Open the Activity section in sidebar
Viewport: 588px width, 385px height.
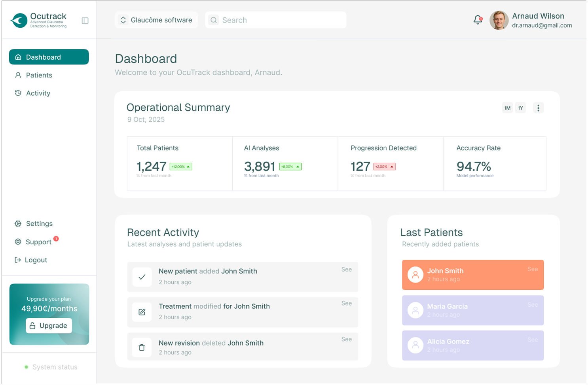point(38,93)
